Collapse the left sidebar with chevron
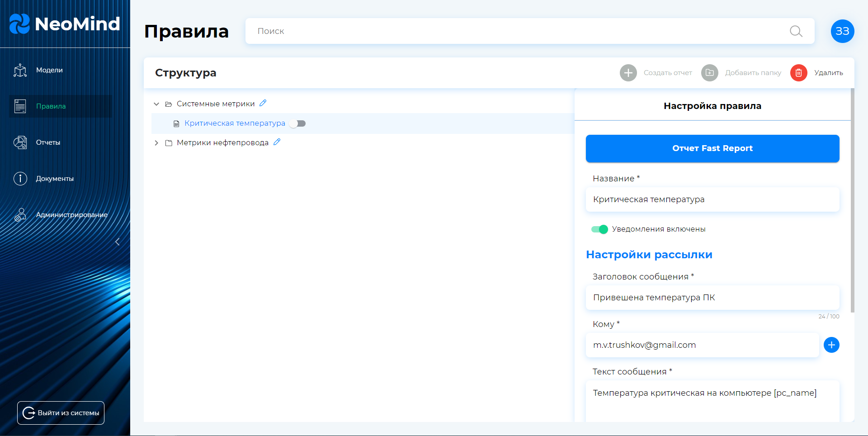Viewport: 868px width, 436px height. click(x=118, y=242)
